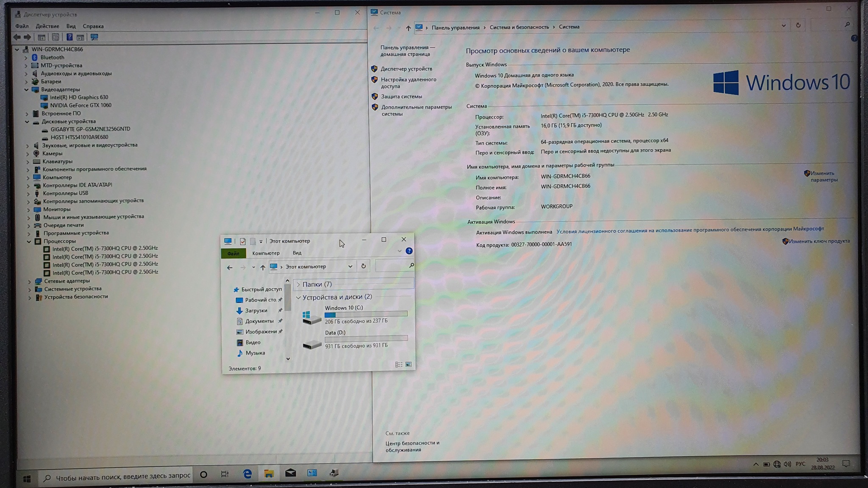The width and height of the screenshot is (868, 488).
Task: Collapse Устройства и диски (2) group
Action: click(298, 297)
